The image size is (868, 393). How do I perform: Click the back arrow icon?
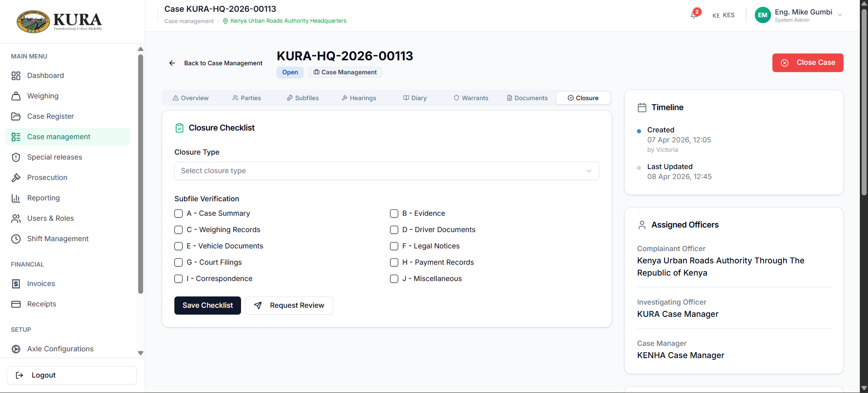[x=172, y=63]
